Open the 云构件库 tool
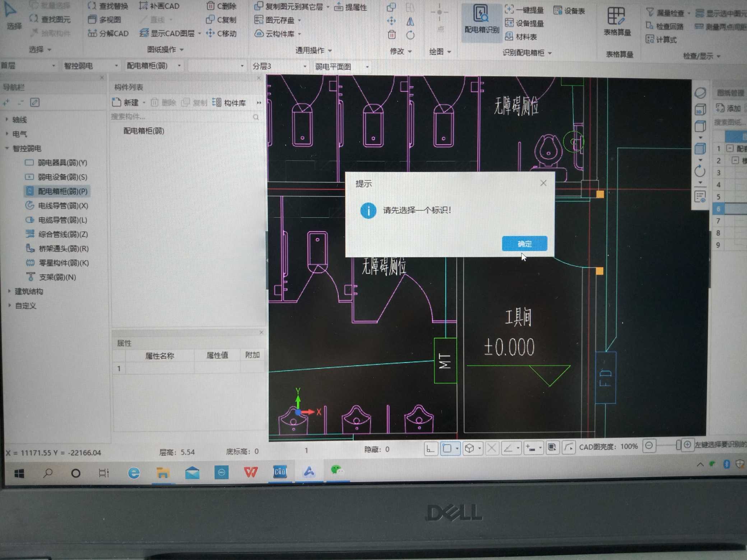The height and width of the screenshot is (560, 747). point(275,34)
